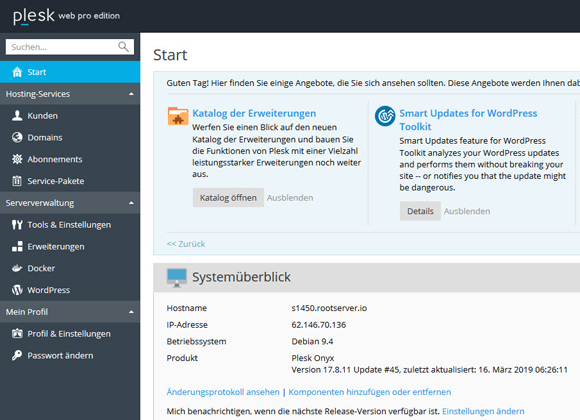Screen dimensions: 580x420
Task: Open the Änderungsprotokoll ansehen link
Action: tap(223, 392)
